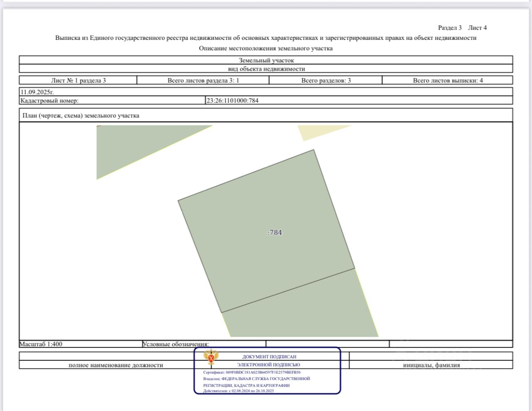The height and width of the screenshot is (411, 532).
Task: Click the План (чертеж, схема) heading
Action: [x=81, y=115]
